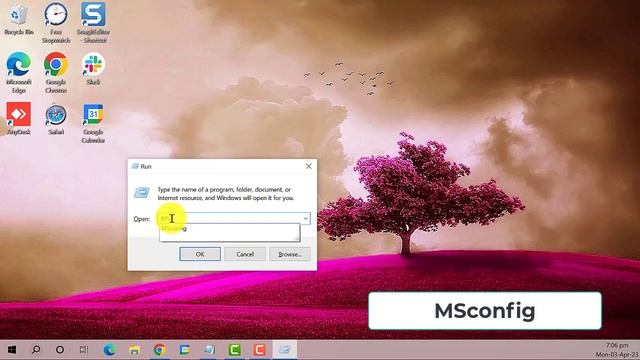Screen dimensions: 640x360
Task: Click the taskbar clock and date
Action: (617, 350)
